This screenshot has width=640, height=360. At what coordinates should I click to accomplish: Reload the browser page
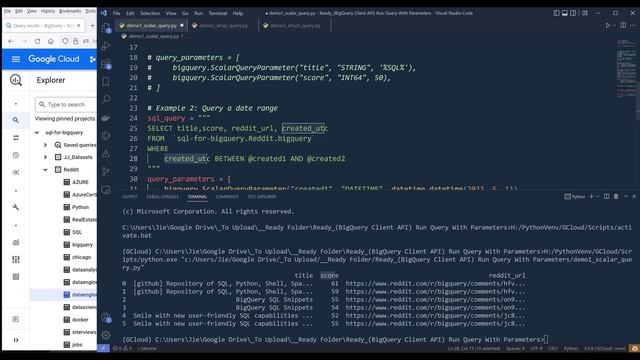38,41
